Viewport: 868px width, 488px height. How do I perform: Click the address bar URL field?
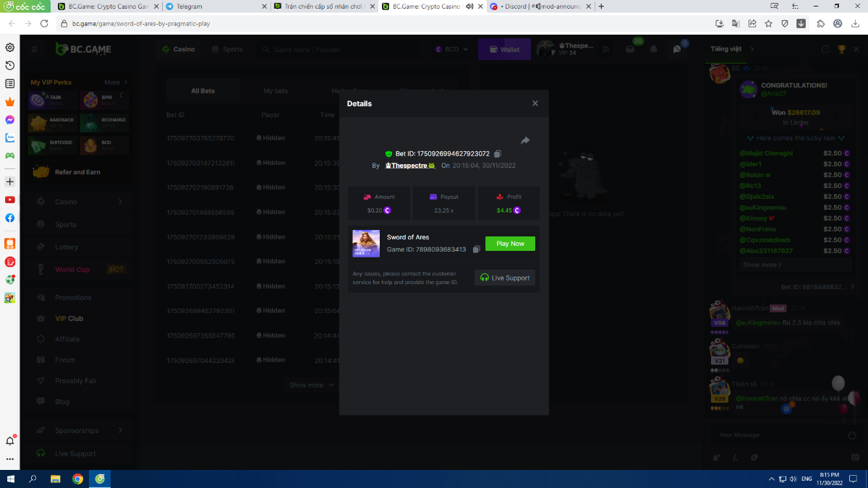[362, 23]
